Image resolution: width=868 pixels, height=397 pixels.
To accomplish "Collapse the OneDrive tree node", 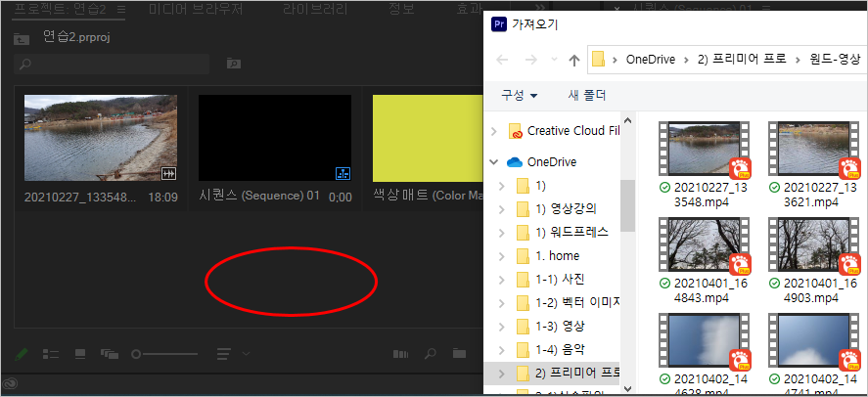I will click(x=494, y=162).
